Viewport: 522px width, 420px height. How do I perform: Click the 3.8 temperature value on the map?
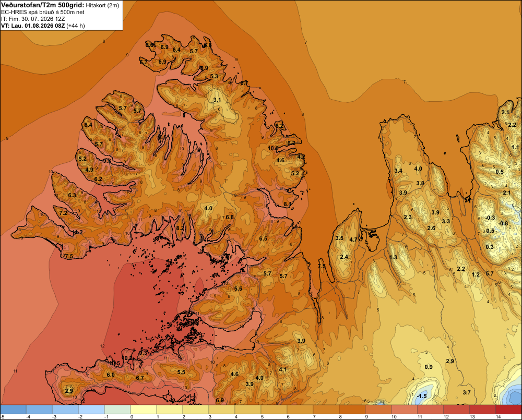point(420,183)
